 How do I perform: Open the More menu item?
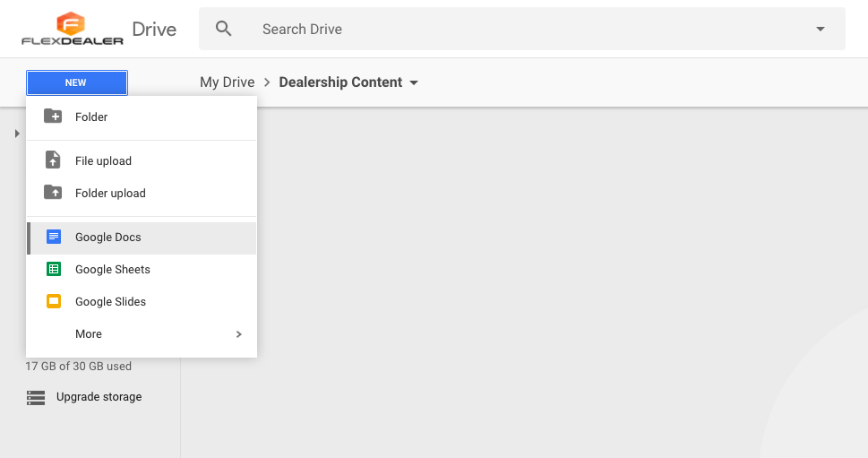89,334
